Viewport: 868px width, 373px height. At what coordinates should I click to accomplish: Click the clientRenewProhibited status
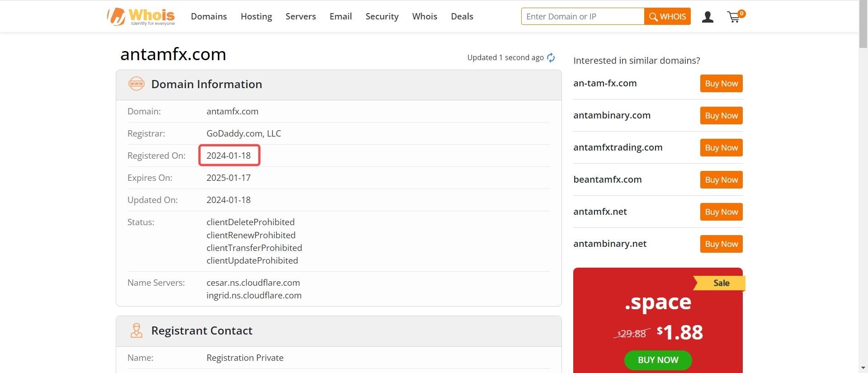point(251,235)
